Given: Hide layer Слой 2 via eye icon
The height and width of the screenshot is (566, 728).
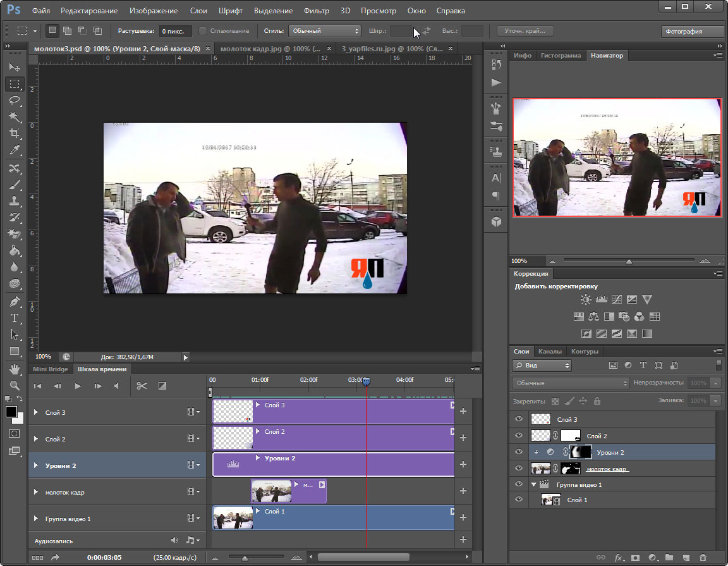Looking at the screenshot, I should 519,436.
